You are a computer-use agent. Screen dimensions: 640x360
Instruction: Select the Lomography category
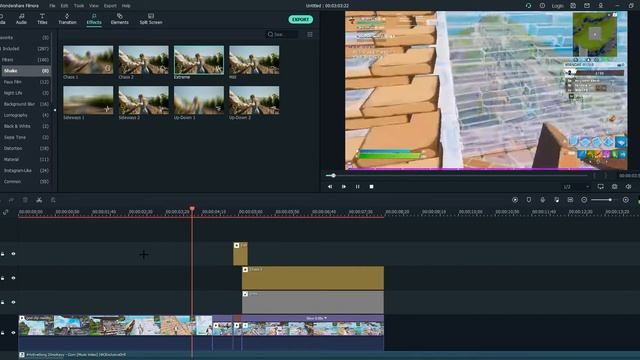coord(25,115)
